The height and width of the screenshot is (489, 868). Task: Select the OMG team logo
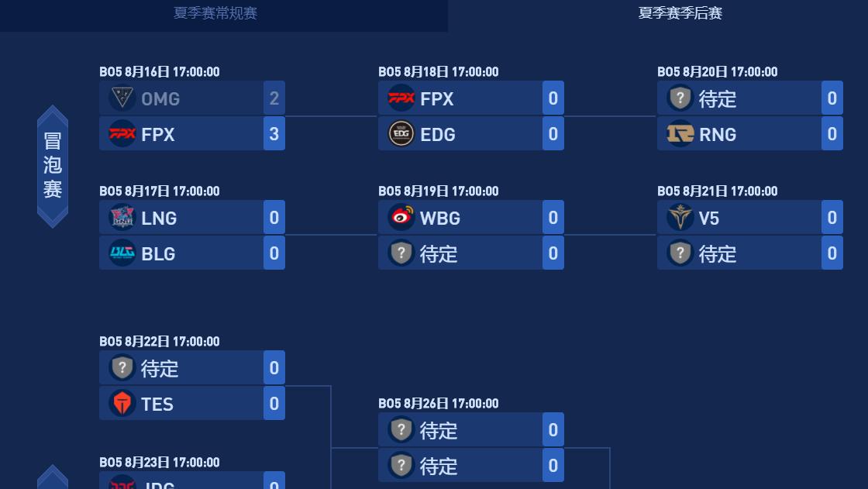point(122,98)
